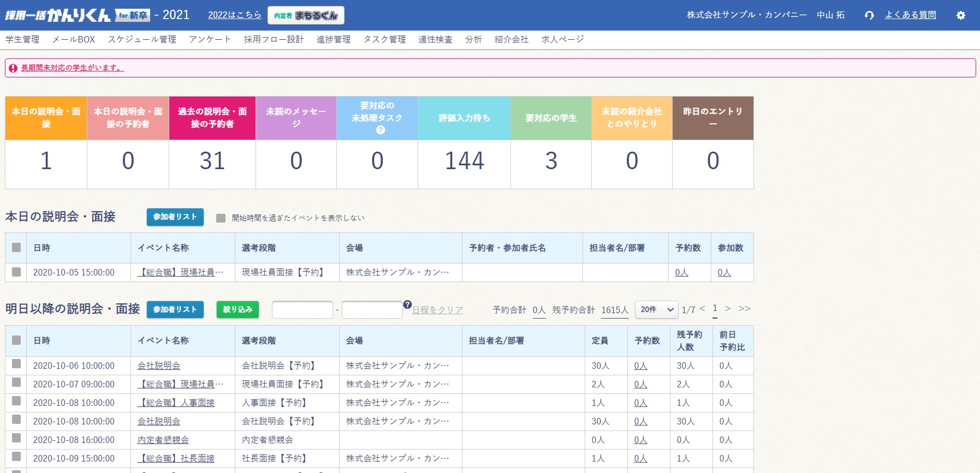Open 【総合職】現場社員 event on 2020-10-05

[180, 272]
